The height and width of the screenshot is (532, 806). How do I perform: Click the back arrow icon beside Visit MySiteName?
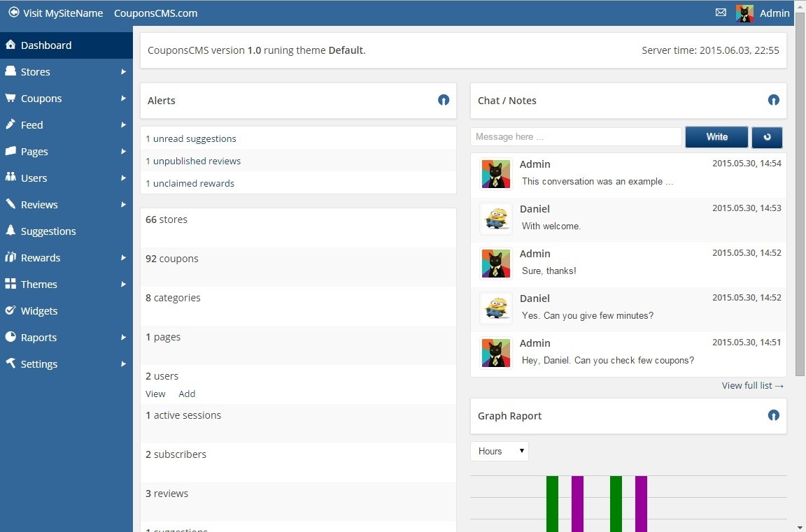coord(13,13)
